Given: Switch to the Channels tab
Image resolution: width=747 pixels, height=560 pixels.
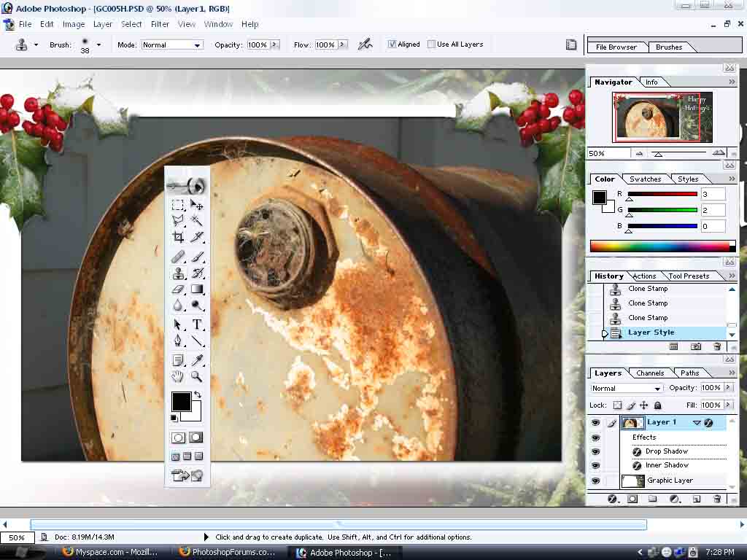Looking at the screenshot, I should point(650,373).
